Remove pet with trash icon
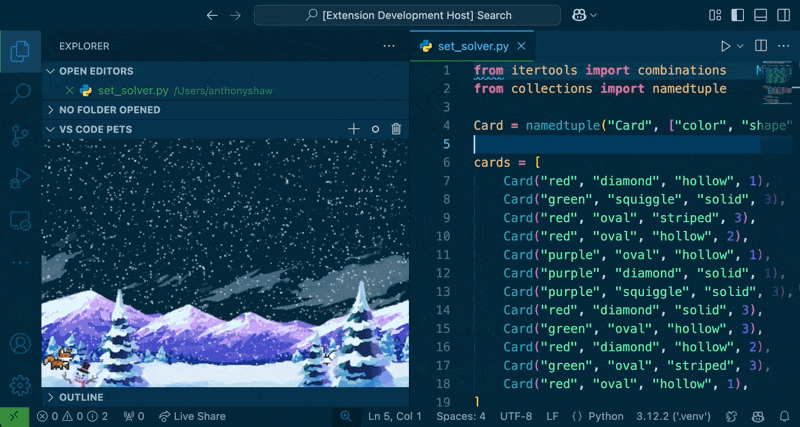The width and height of the screenshot is (800, 427). [396, 129]
